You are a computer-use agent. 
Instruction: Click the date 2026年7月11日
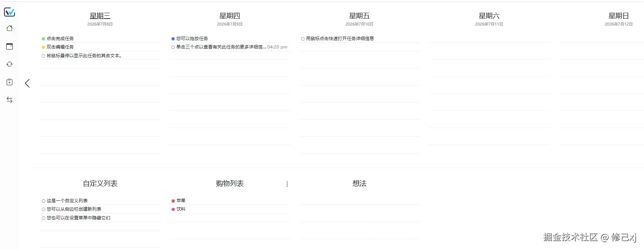pyautogui.click(x=489, y=24)
